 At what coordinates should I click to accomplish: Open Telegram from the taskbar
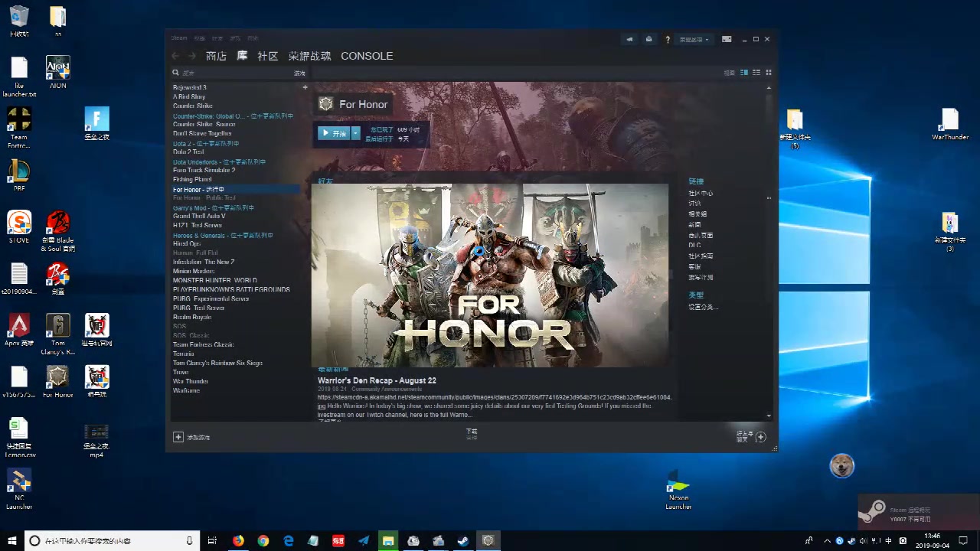point(364,540)
